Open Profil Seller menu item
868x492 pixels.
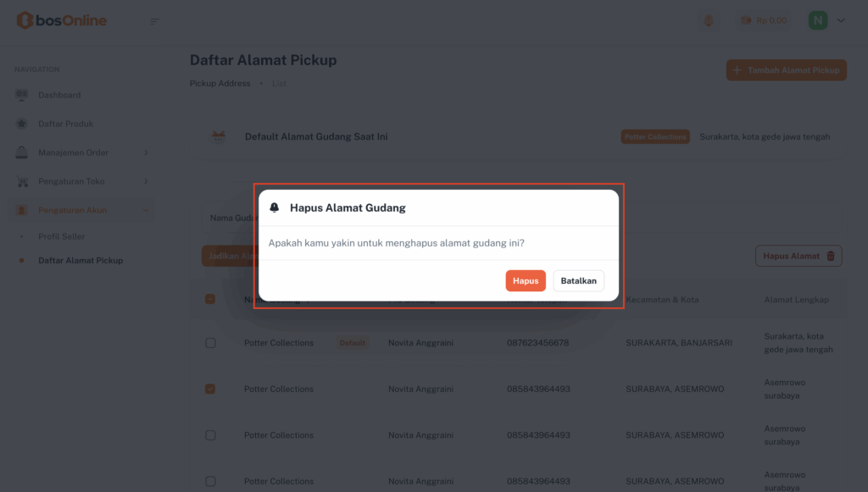[62, 236]
